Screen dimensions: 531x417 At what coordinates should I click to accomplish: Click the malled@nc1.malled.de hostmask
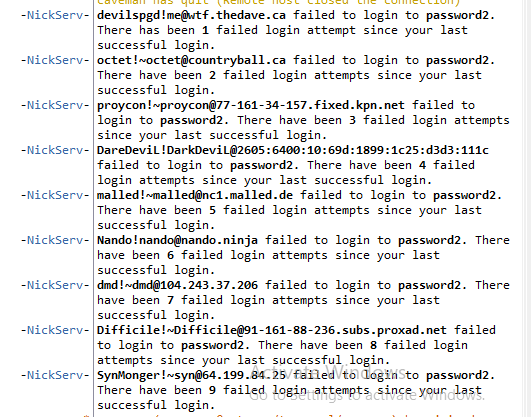[x=195, y=196]
